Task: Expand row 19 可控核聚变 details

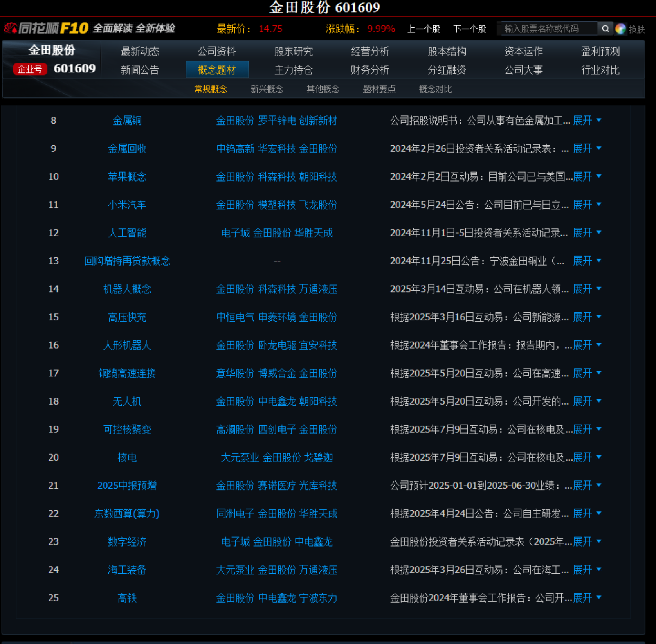Action: tap(587, 430)
